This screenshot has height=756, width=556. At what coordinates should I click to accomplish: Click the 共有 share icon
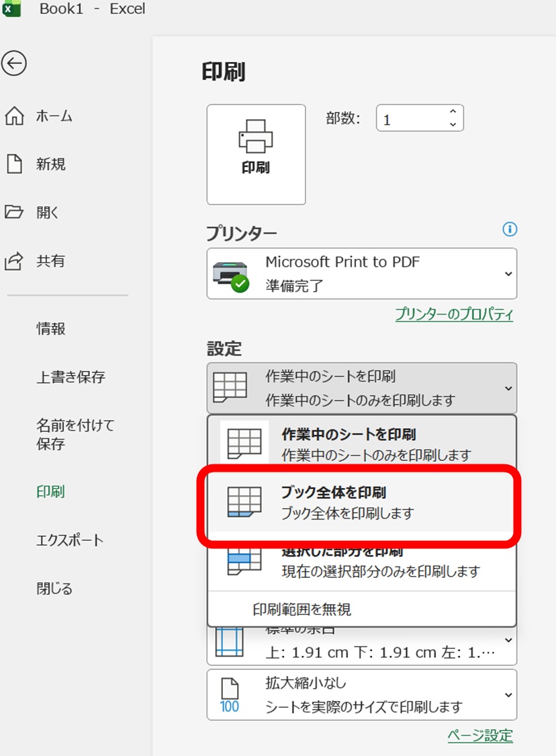coord(14,261)
